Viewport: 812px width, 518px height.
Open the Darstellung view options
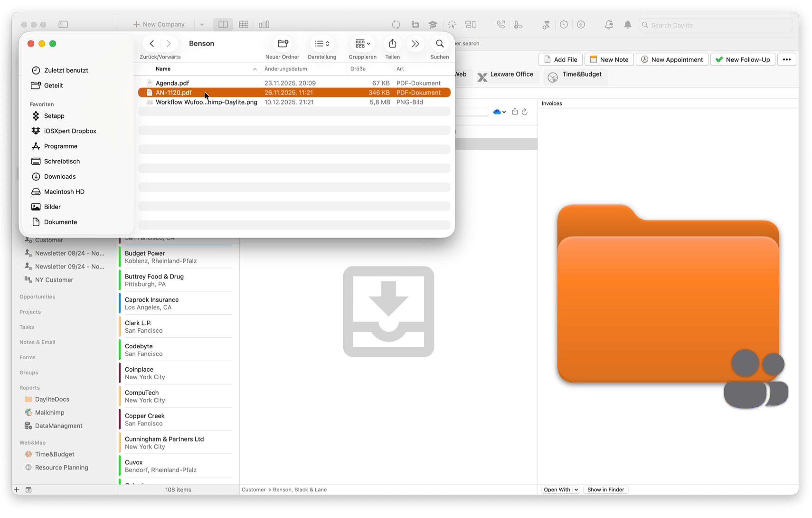(322, 44)
